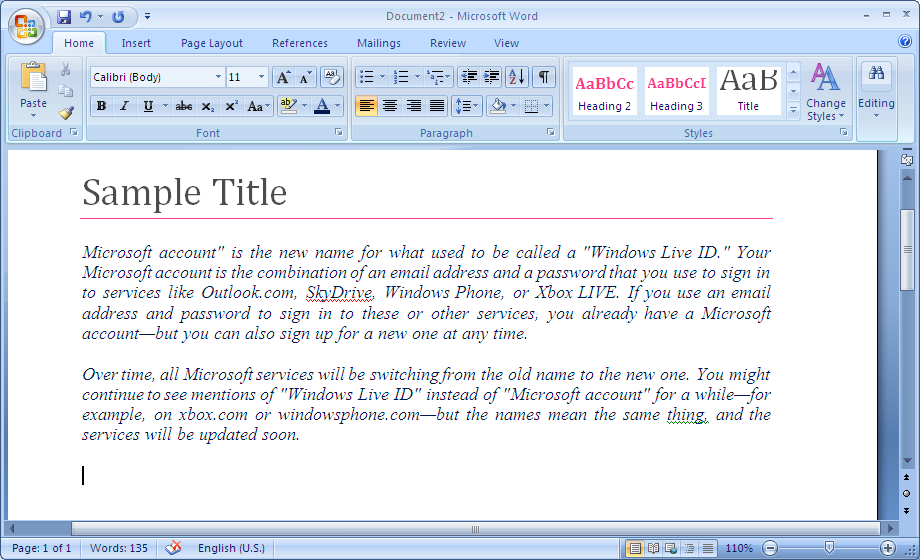Grow the font size
Screen dimensions: 920x560
283,77
